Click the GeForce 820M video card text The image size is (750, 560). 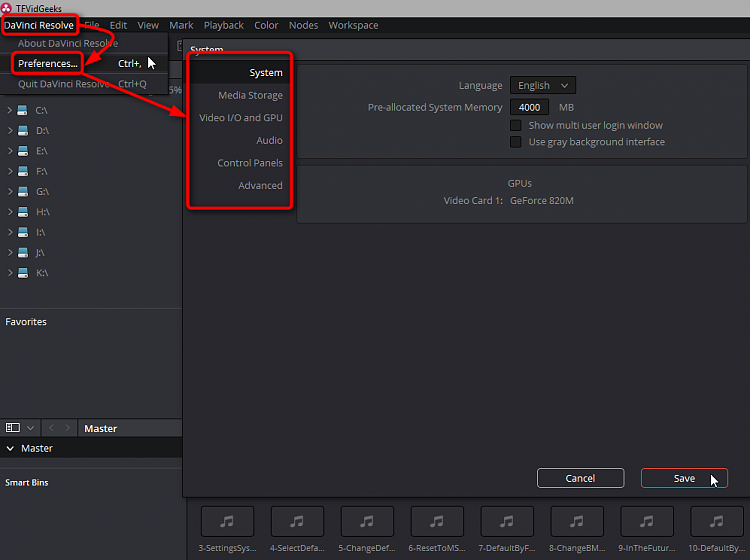coord(541,201)
